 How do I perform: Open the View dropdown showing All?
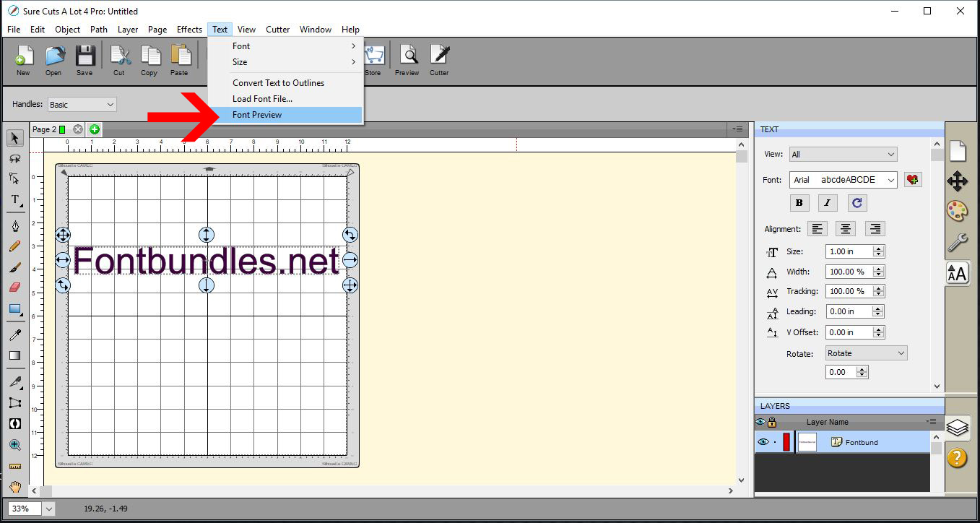coord(844,154)
